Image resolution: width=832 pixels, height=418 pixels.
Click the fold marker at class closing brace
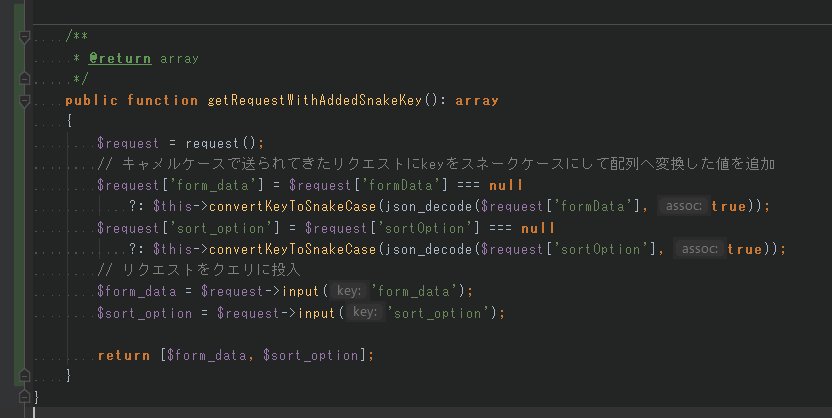[22, 397]
